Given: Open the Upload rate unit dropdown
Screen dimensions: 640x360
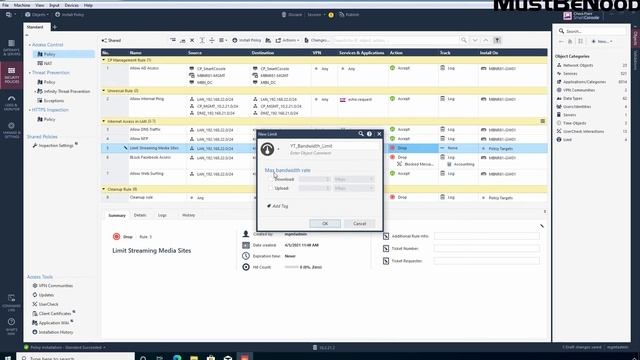Looking at the screenshot, I should pos(353,188).
